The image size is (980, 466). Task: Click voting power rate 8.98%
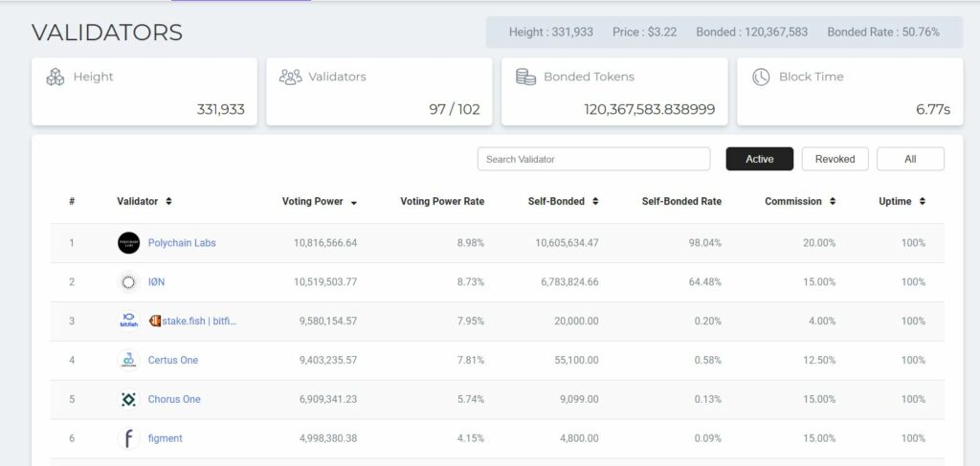(x=471, y=243)
